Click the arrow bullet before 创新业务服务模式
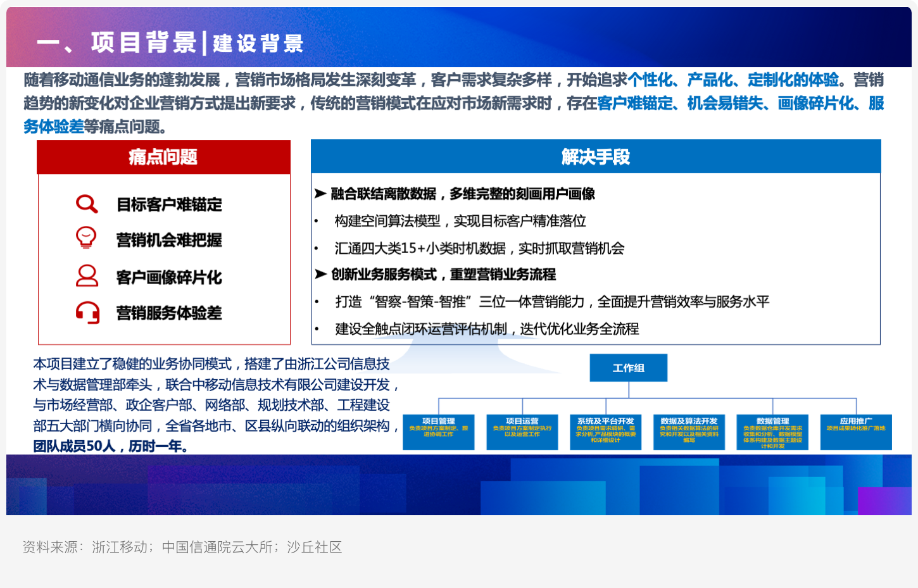This screenshot has height=588, width=918. click(321, 274)
